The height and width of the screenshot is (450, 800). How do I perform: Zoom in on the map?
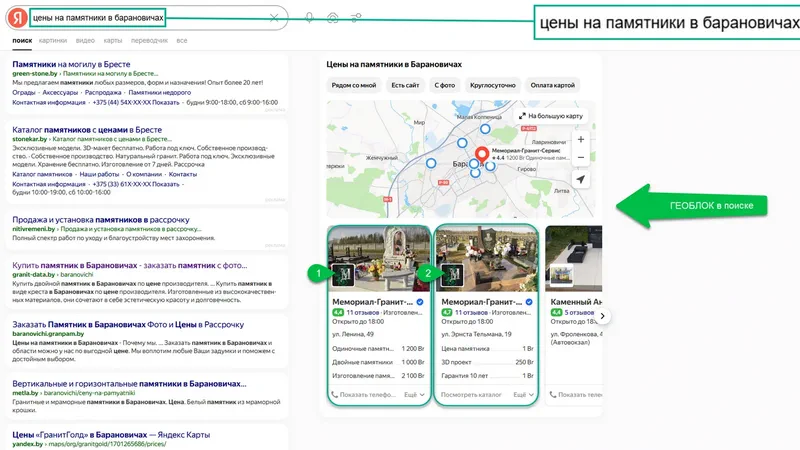(x=581, y=140)
